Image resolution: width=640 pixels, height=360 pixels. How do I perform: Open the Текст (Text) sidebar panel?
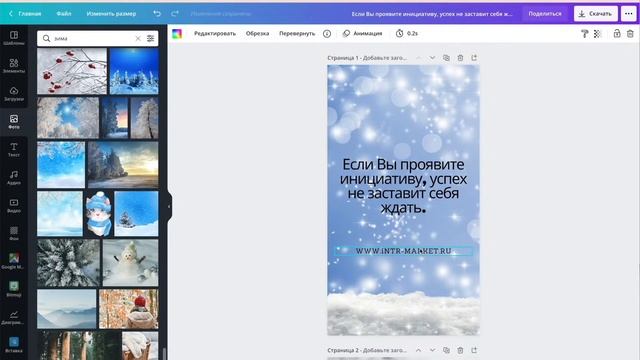pos(13,149)
